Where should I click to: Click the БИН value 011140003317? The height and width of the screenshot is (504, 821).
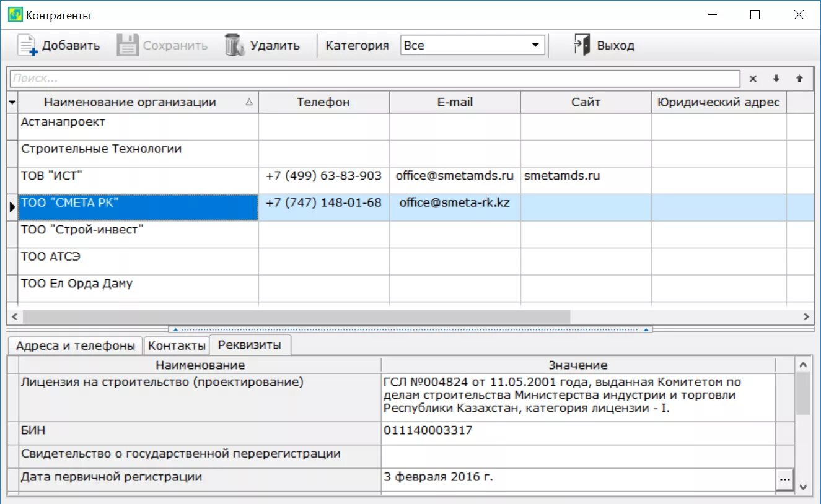tap(578, 433)
